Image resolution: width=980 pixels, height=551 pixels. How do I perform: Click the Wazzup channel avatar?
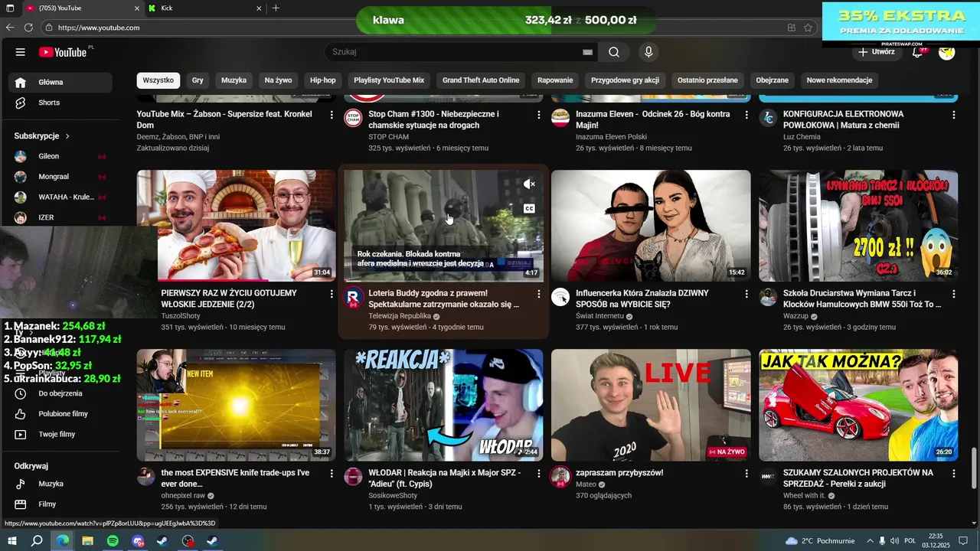(x=768, y=298)
